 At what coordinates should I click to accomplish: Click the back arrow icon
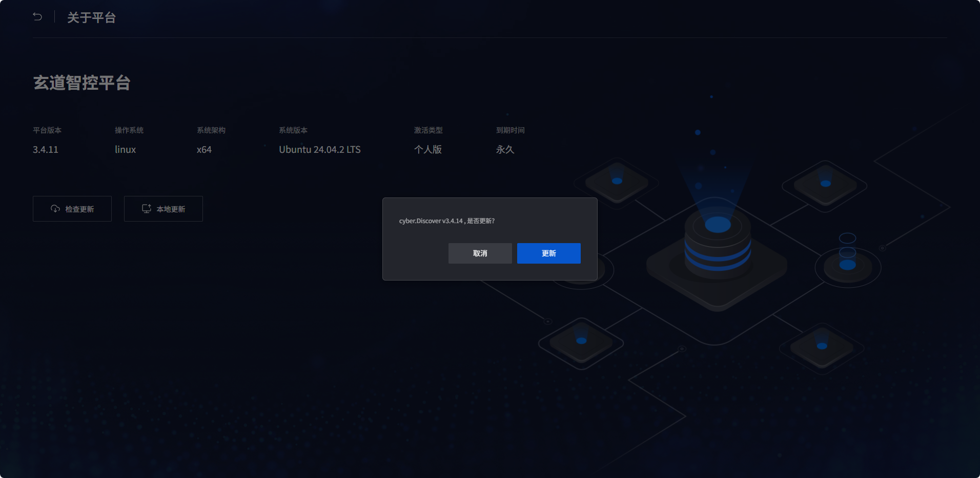click(x=37, y=17)
